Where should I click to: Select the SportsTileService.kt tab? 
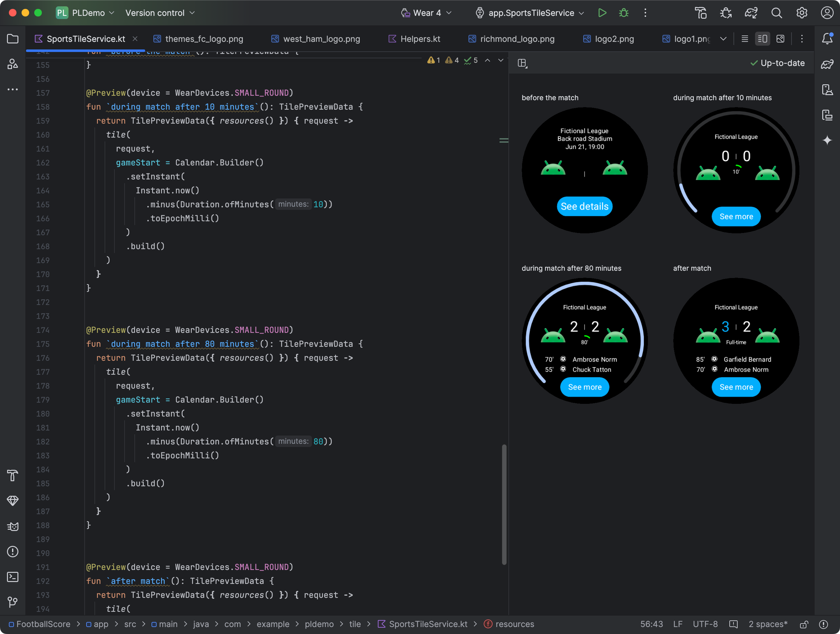pyautogui.click(x=86, y=38)
